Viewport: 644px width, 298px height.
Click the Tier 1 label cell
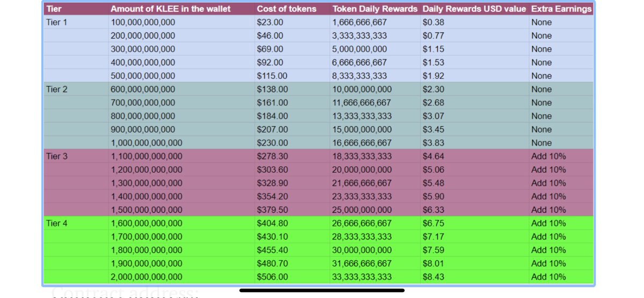point(57,23)
